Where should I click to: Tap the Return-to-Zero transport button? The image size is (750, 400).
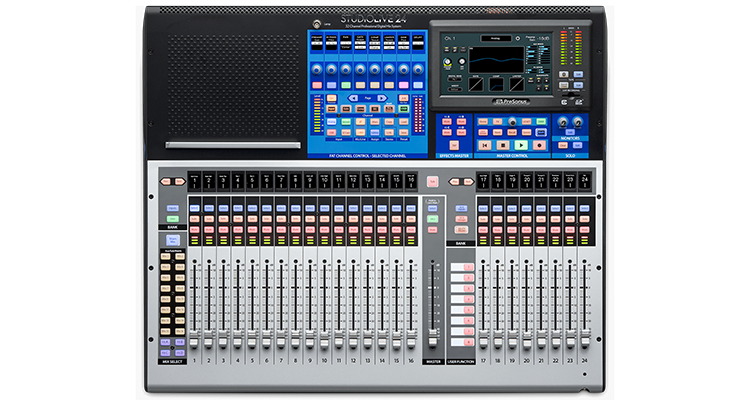coord(485,145)
